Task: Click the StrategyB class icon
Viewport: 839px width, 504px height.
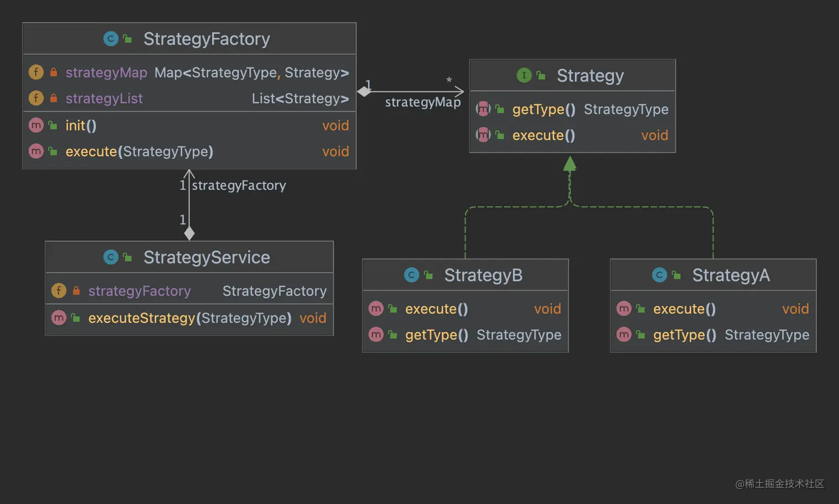Action: [412, 275]
